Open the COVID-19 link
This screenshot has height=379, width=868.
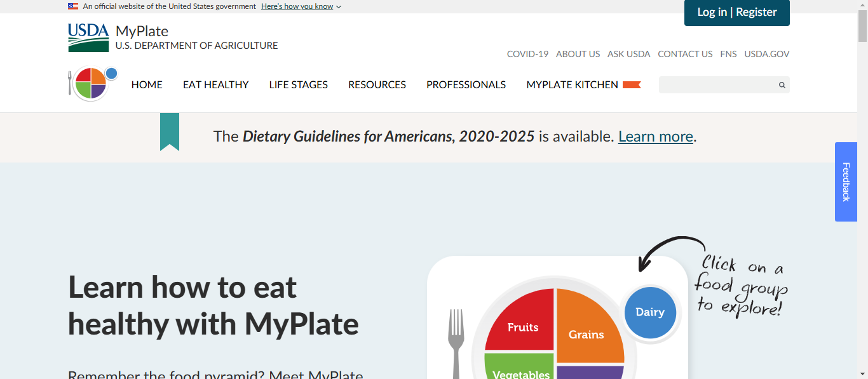click(x=527, y=54)
